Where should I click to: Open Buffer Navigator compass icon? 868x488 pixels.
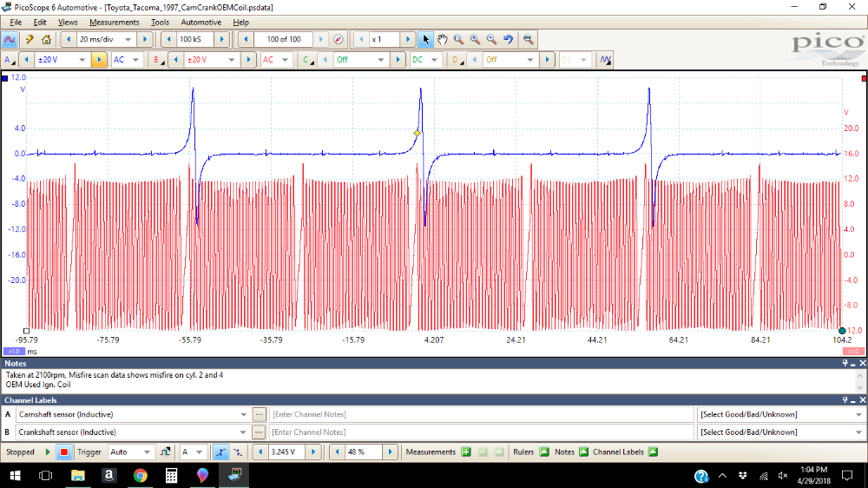(x=339, y=39)
